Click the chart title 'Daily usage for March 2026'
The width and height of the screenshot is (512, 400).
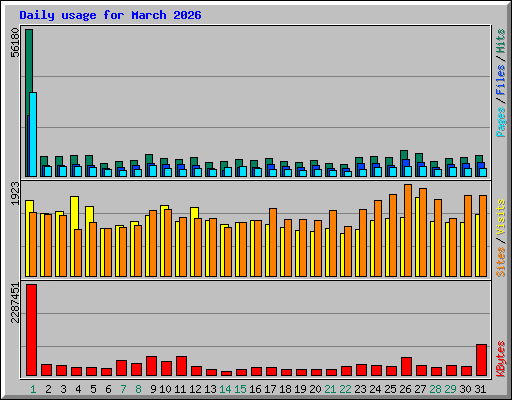click(x=110, y=15)
